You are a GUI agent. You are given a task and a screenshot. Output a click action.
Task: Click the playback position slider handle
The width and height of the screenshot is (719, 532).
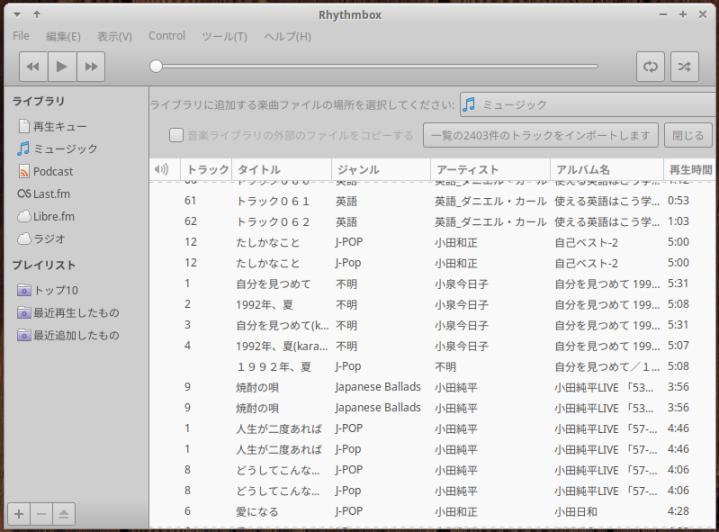click(x=156, y=66)
